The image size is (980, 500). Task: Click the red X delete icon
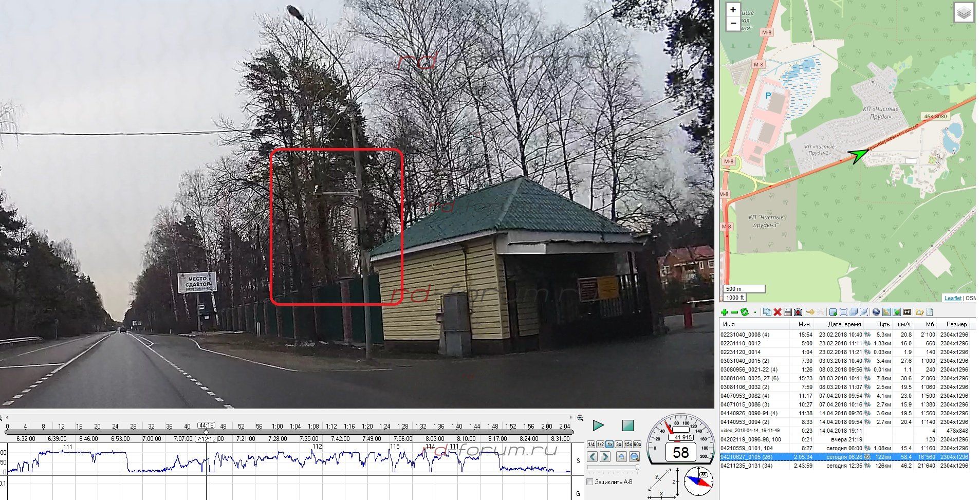click(x=777, y=312)
